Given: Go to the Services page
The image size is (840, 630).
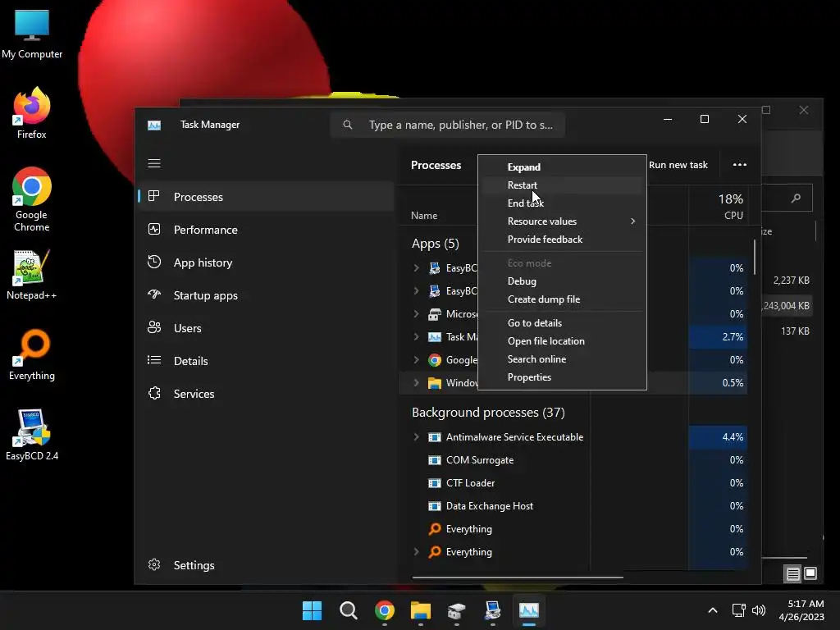Looking at the screenshot, I should tap(267, 393).
